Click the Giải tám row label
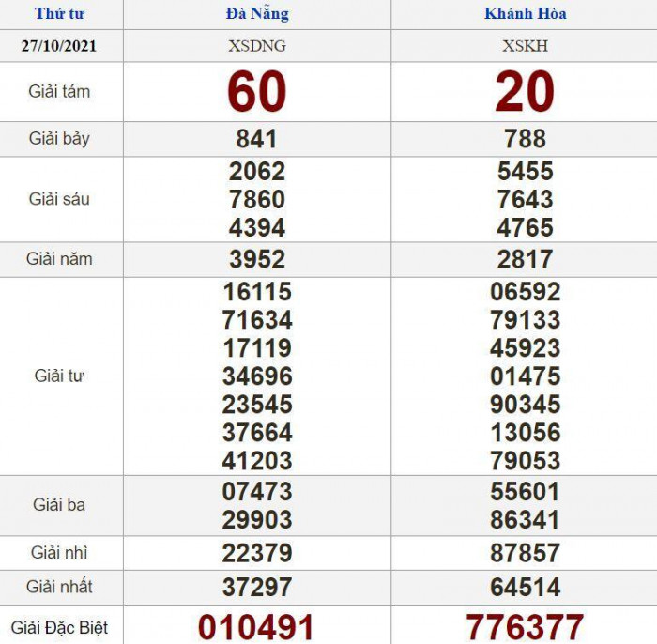Viewport: 657px width, 644px height. [59, 92]
